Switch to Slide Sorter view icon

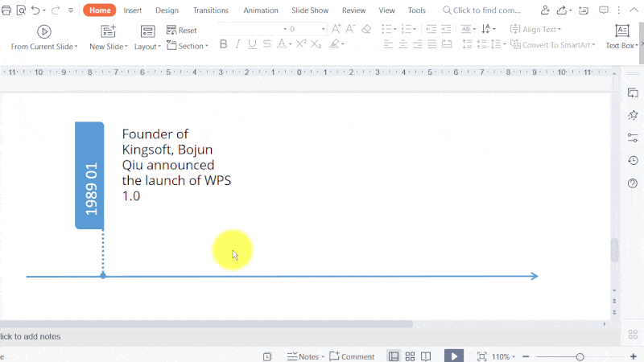(410, 356)
